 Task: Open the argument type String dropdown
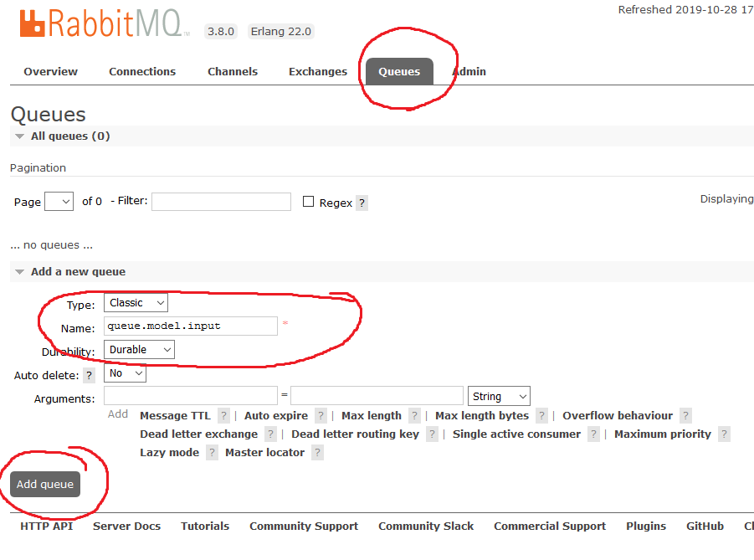(499, 397)
